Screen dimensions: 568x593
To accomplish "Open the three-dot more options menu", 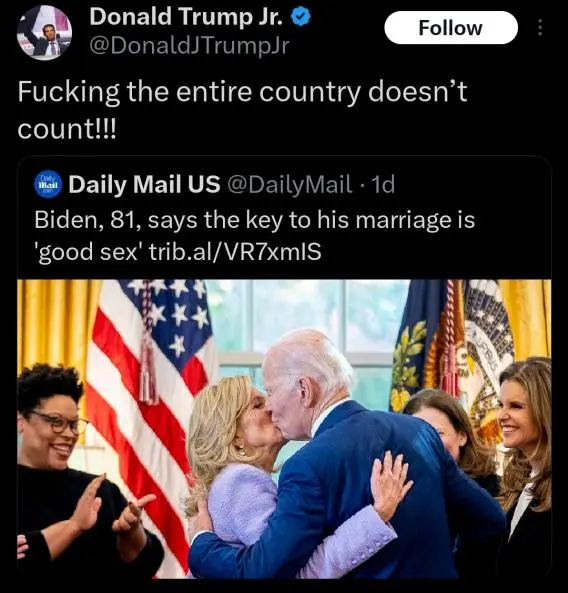I will (x=540, y=27).
